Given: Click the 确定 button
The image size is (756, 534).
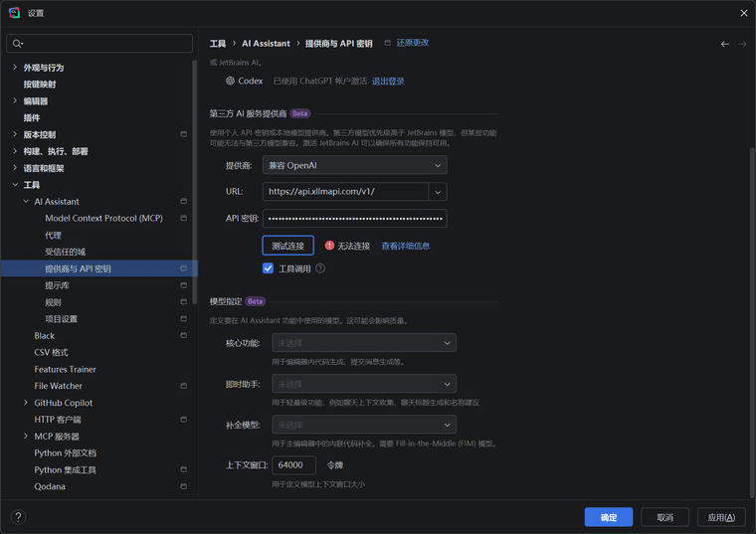Looking at the screenshot, I should pos(609,517).
